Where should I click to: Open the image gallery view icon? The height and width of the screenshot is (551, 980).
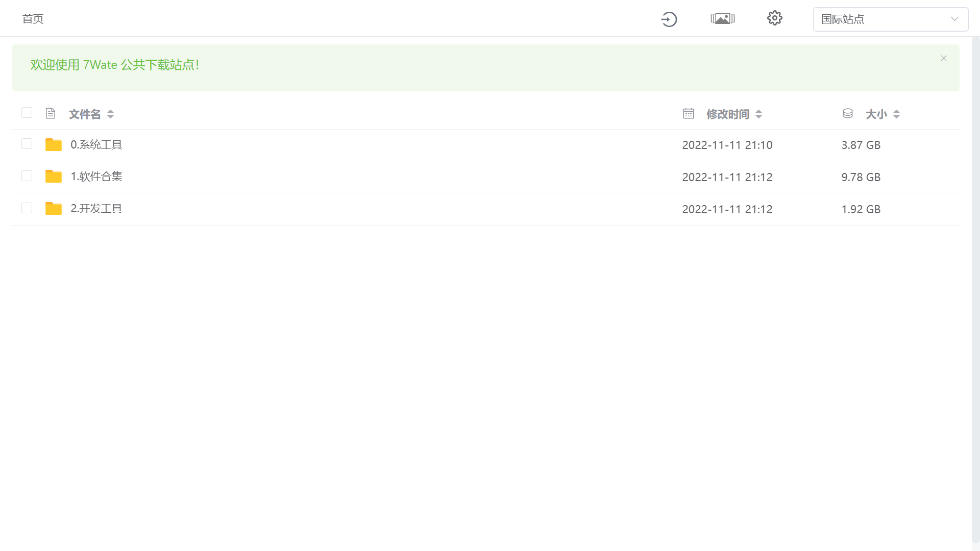(723, 19)
